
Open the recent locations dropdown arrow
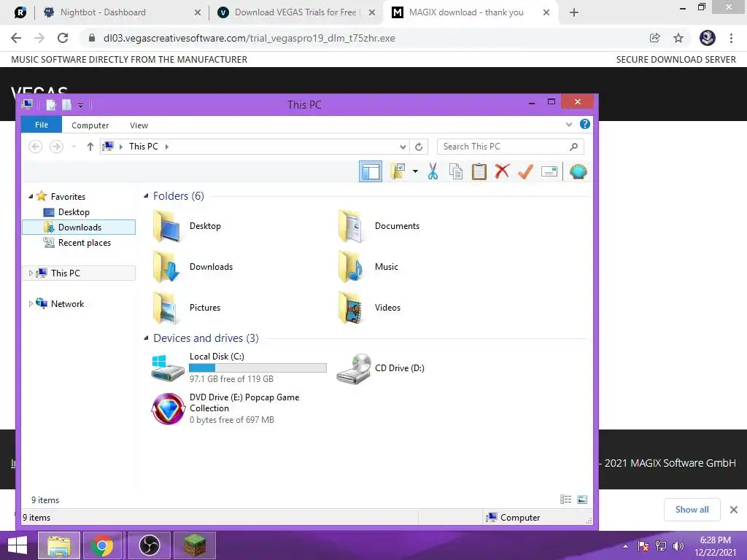click(74, 147)
